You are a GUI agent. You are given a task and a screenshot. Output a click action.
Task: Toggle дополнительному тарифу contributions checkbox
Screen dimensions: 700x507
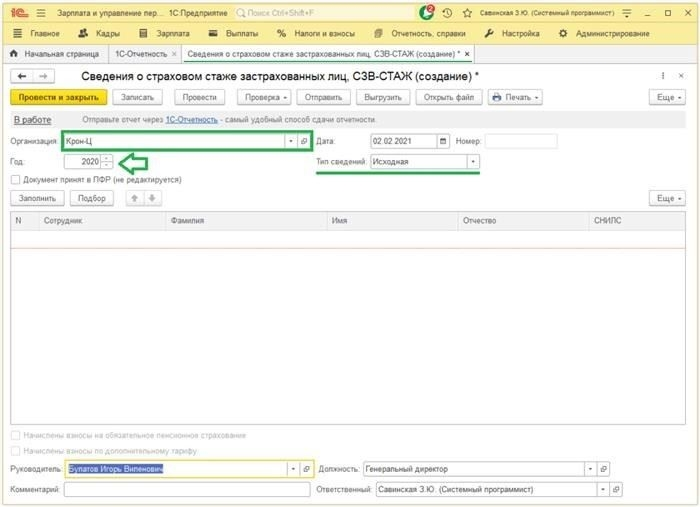(16, 451)
